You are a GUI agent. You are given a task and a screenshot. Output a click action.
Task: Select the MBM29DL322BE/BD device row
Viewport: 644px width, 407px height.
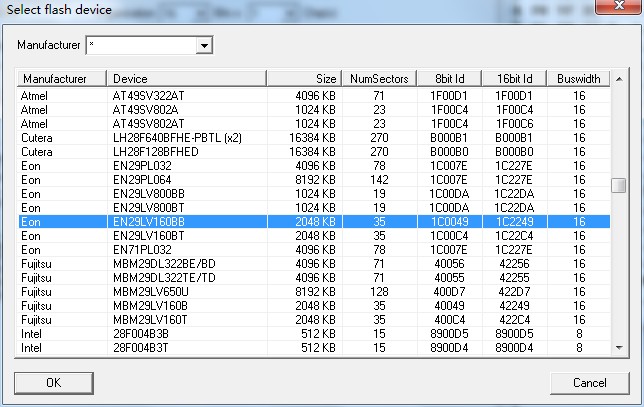pyautogui.click(x=314, y=264)
